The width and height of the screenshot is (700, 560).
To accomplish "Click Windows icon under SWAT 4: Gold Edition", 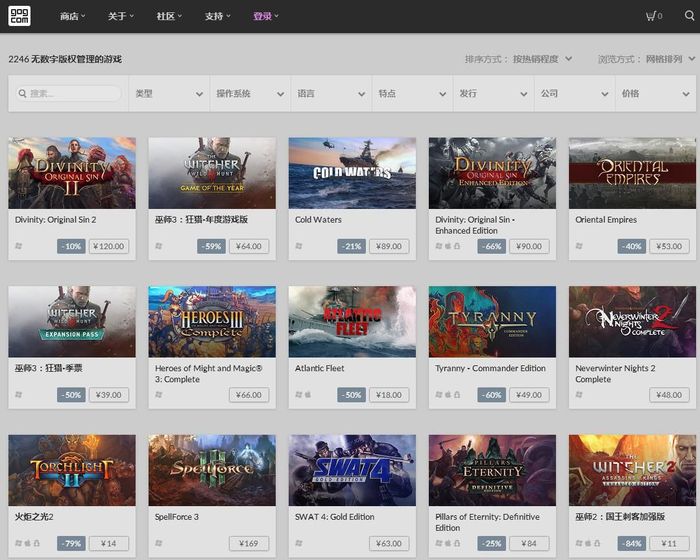I will pos(299,543).
